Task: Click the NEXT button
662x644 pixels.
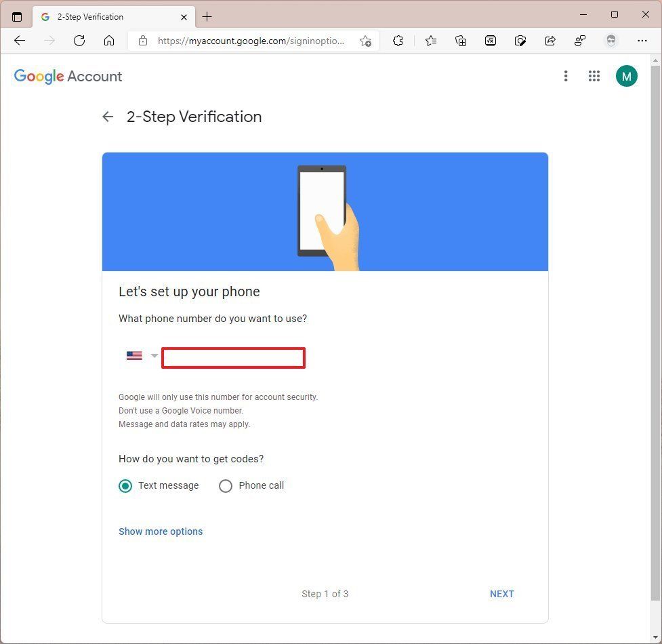Action: pyautogui.click(x=501, y=594)
